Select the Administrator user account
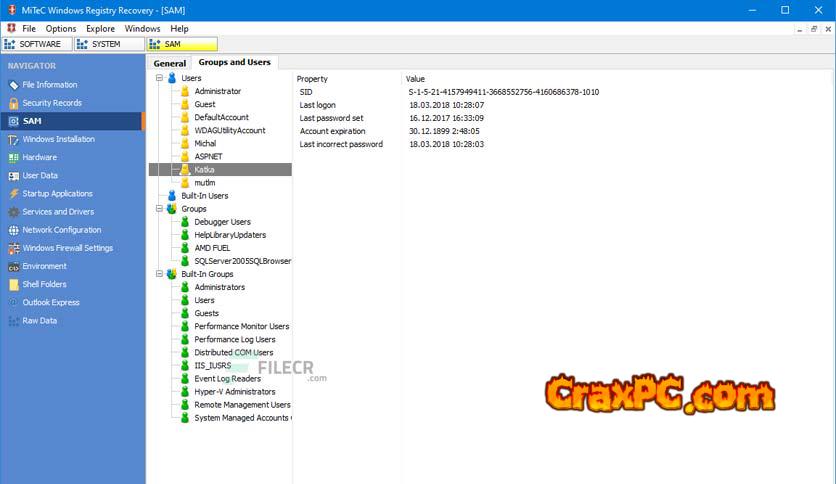 click(x=217, y=91)
